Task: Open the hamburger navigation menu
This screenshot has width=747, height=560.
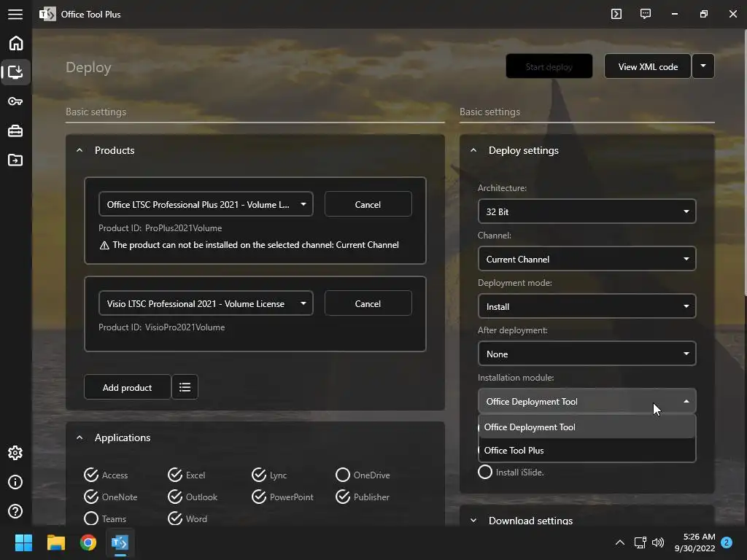Action: pyautogui.click(x=15, y=15)
